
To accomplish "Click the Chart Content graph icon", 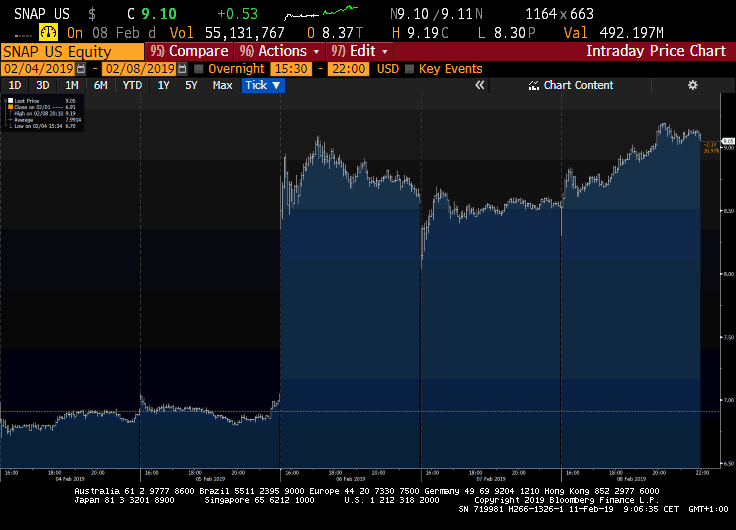I will click(x=534, y=85).
